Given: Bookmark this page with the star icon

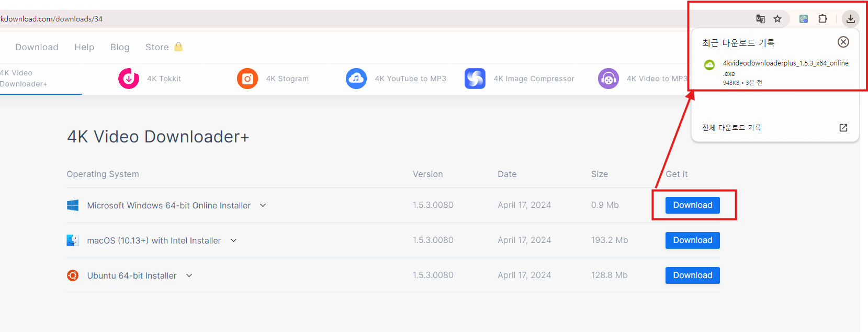Looking at the screenshot, I should (x=777, y=19).
